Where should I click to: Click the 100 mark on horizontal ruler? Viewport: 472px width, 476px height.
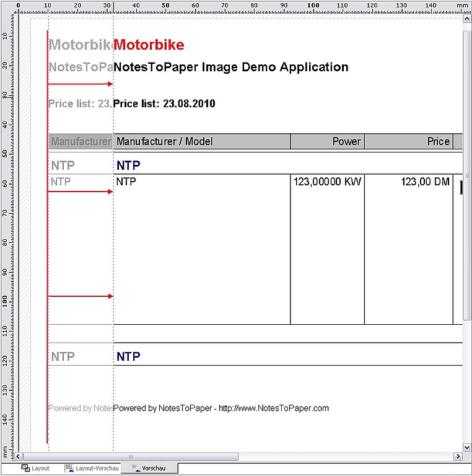pyautogui.click(x=313, y=5)
